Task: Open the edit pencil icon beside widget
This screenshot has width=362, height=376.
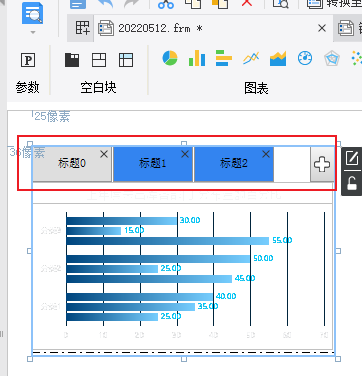Action: point(352,158)
